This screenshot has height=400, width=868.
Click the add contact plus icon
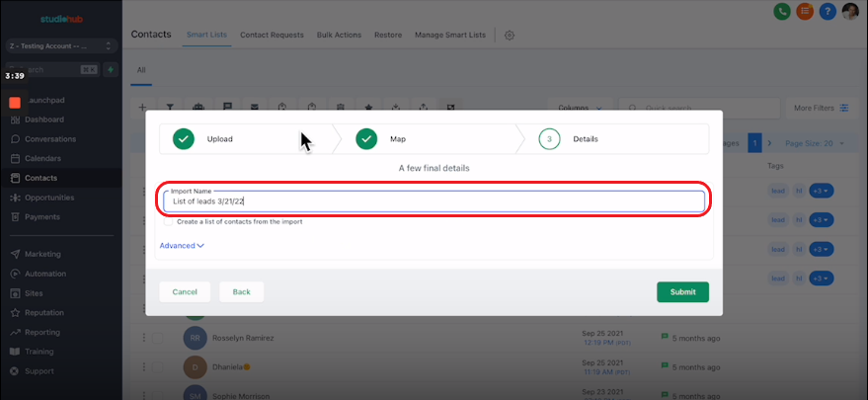(x=142, y=107)
